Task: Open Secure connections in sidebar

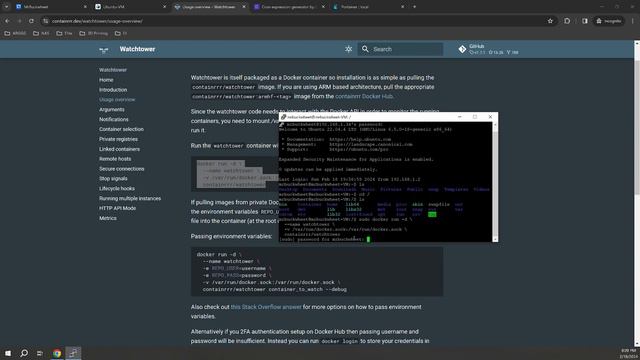Action: (122, 169)
